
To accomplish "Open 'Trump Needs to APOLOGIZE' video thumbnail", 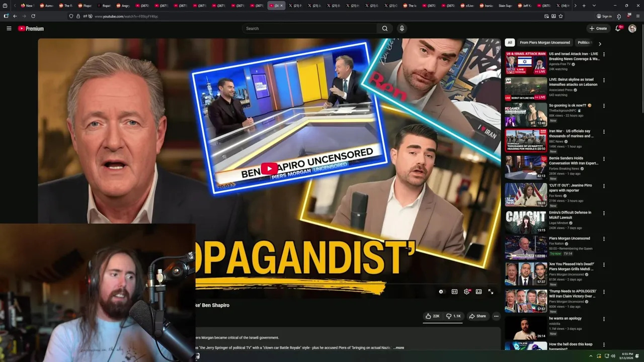I will tap(526, 301).
